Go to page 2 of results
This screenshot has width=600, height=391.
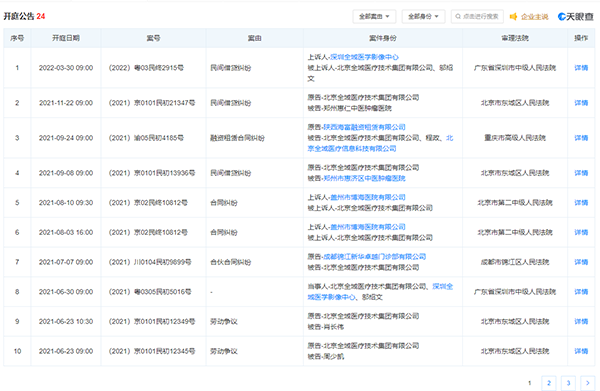(x=549, y=383)
